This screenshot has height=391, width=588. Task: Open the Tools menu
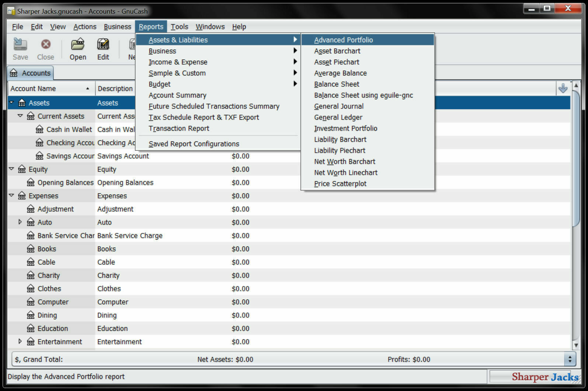point(180,27)
